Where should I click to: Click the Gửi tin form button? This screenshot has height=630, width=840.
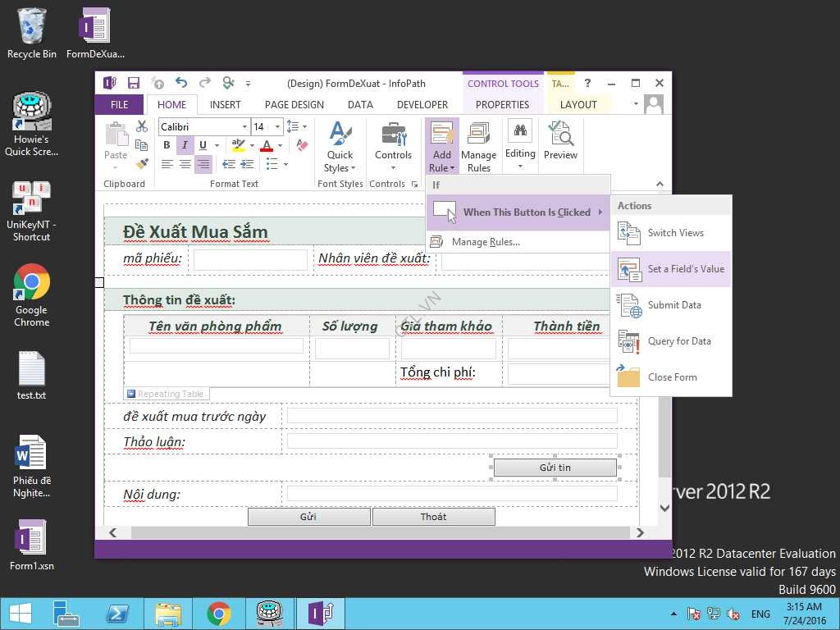(x=555, y=468)
